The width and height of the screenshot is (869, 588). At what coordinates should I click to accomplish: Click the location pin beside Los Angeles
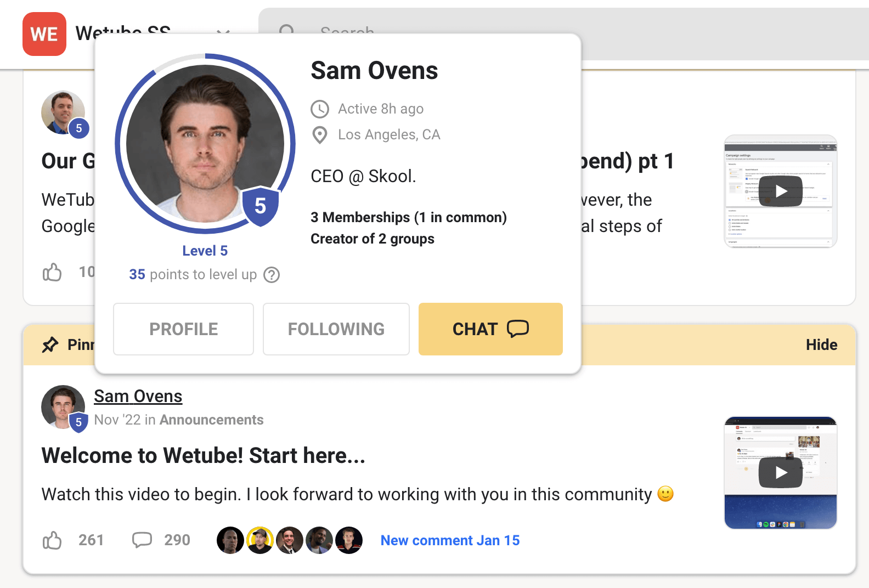tap(320, 135)
